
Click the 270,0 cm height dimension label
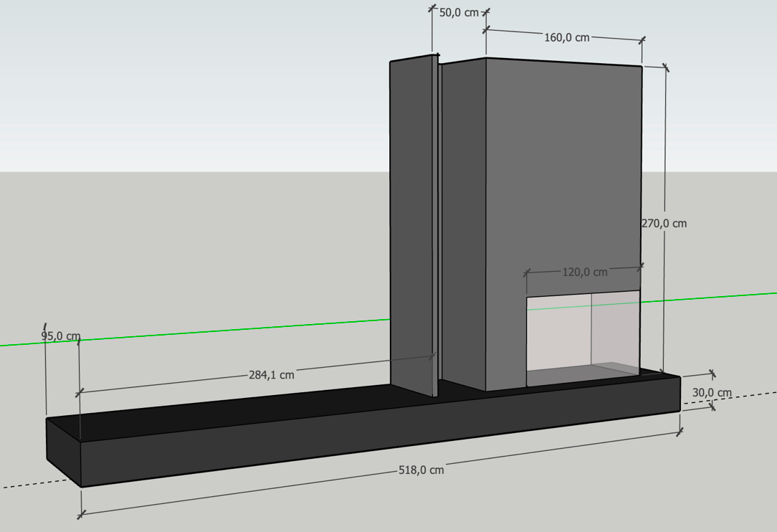(x=663, y=224)
